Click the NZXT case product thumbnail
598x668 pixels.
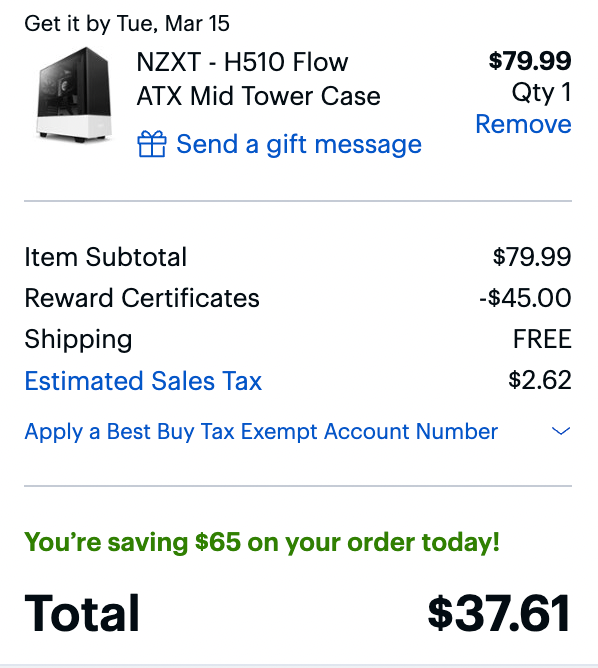[74, 95]
